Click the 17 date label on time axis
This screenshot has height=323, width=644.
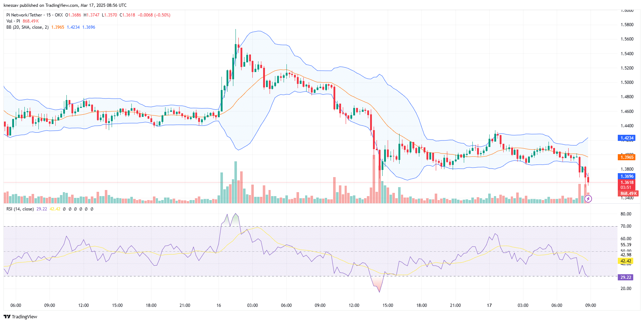(489, 305)
